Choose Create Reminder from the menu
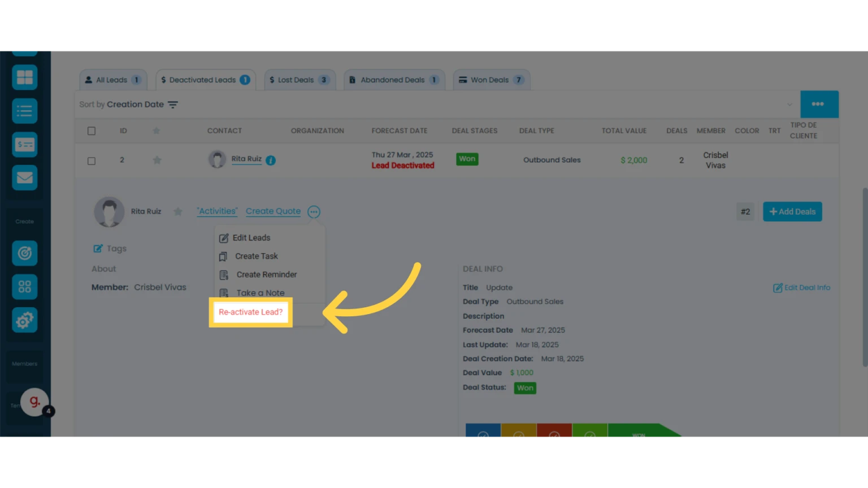Screen dimensions: 868x488 (258, 274)
